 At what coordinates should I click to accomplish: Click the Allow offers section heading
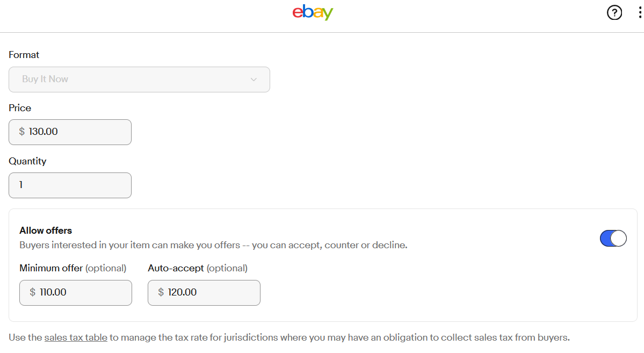point(45,230)
